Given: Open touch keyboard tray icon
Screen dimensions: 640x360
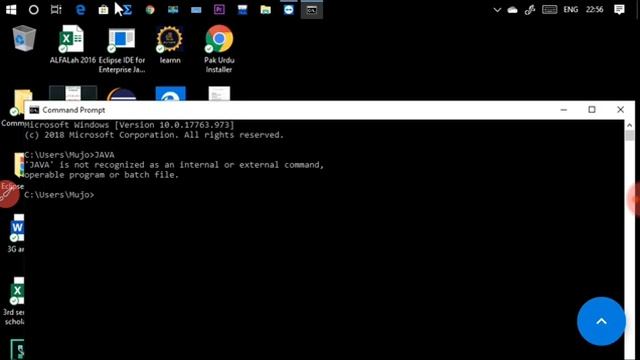Looking at the screenshot, I should [549, 10].
